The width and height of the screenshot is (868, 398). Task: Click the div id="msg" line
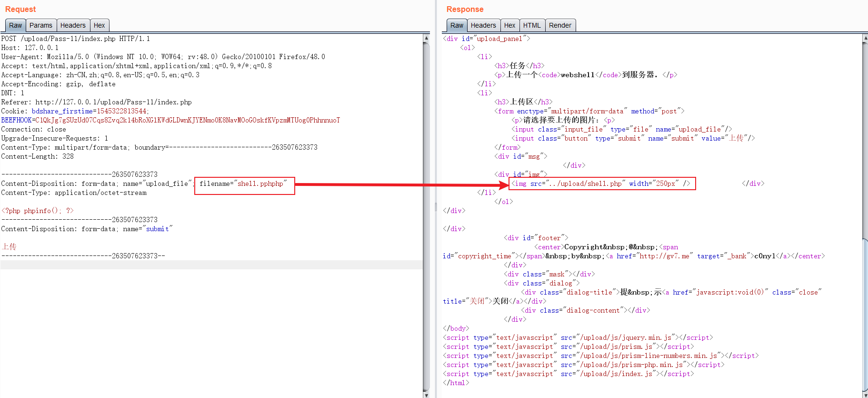tap(521, 156)
